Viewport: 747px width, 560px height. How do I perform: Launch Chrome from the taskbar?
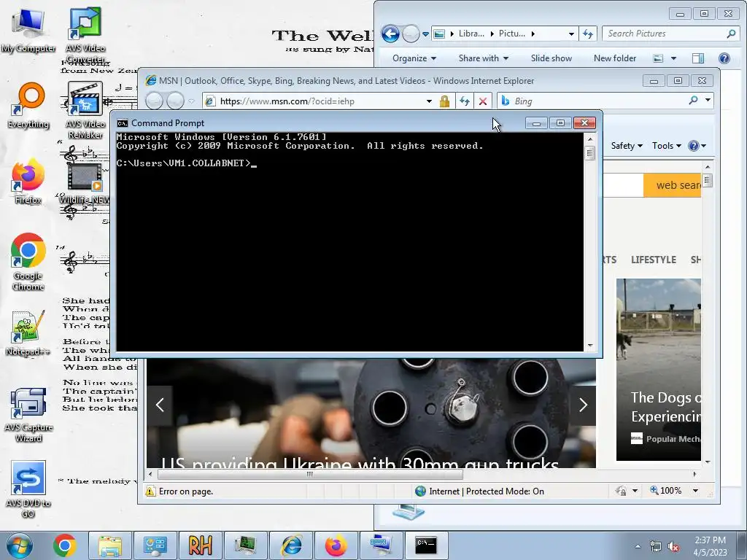click(x=65, y=545)
